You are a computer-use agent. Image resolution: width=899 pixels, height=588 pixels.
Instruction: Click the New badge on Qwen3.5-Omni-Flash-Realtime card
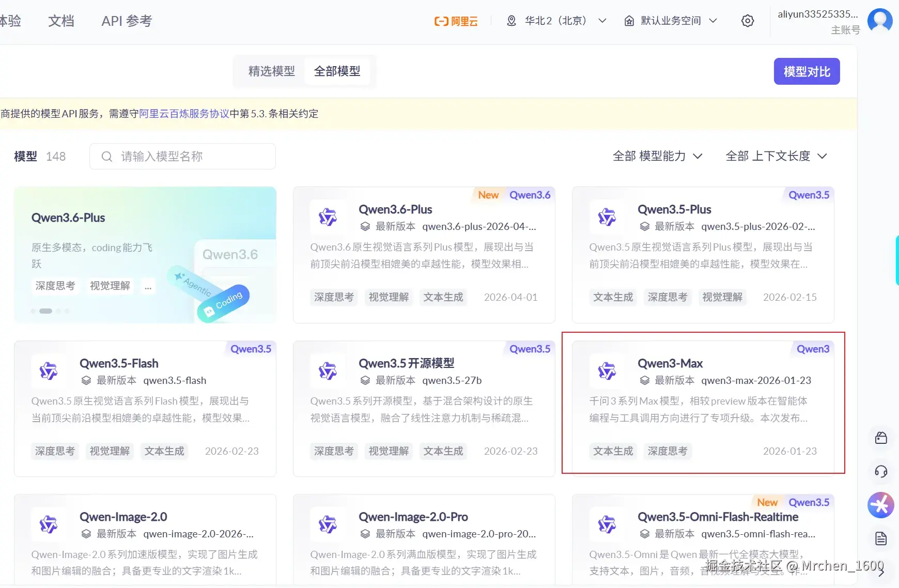[767, 502]
